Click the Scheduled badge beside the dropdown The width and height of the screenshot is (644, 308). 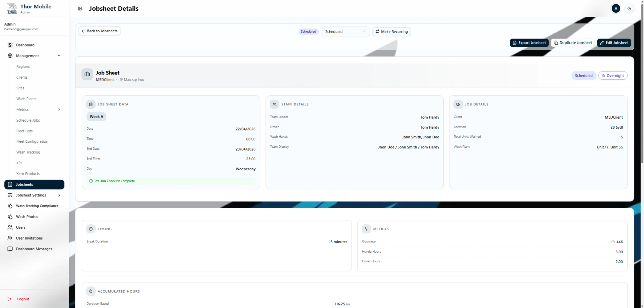click(x=308, y=32)
